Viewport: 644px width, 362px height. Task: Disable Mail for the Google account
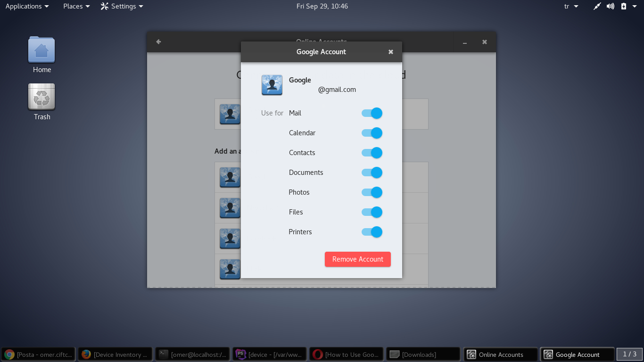(372, 113)
